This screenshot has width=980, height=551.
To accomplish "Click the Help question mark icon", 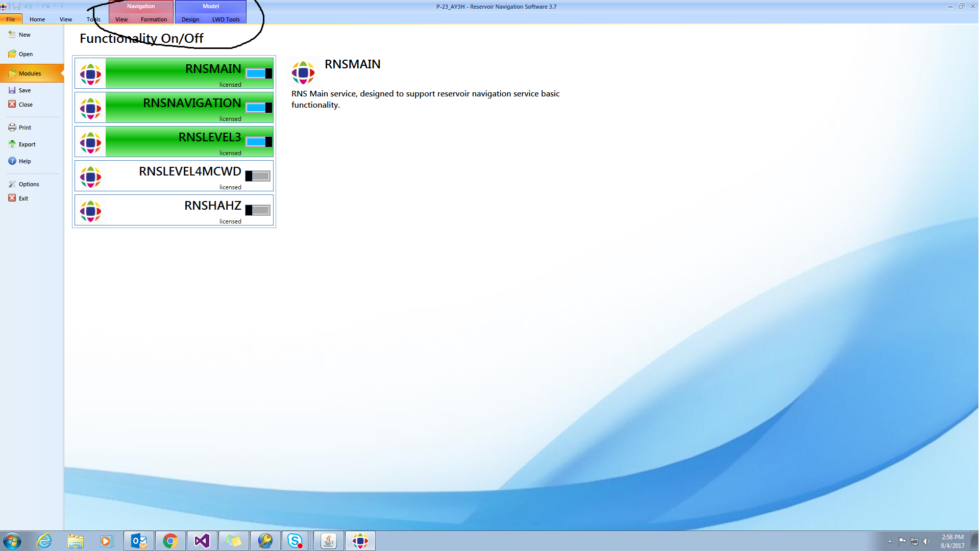I will [x=12, y=161].
